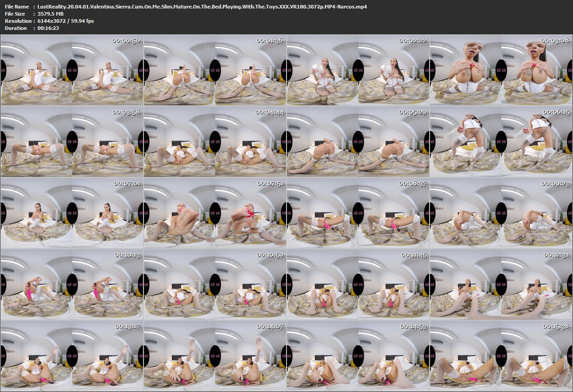Select the frame stamped 00:03:58

[72, 142]
